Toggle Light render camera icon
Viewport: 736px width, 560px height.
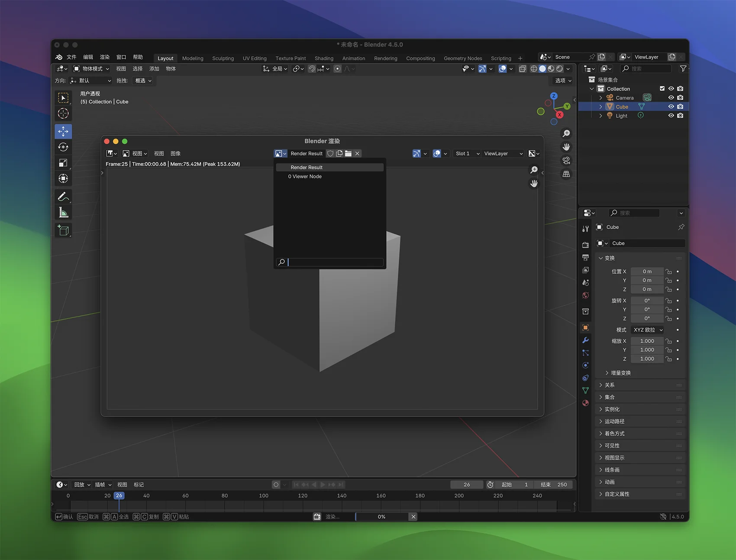click(680, 116)
